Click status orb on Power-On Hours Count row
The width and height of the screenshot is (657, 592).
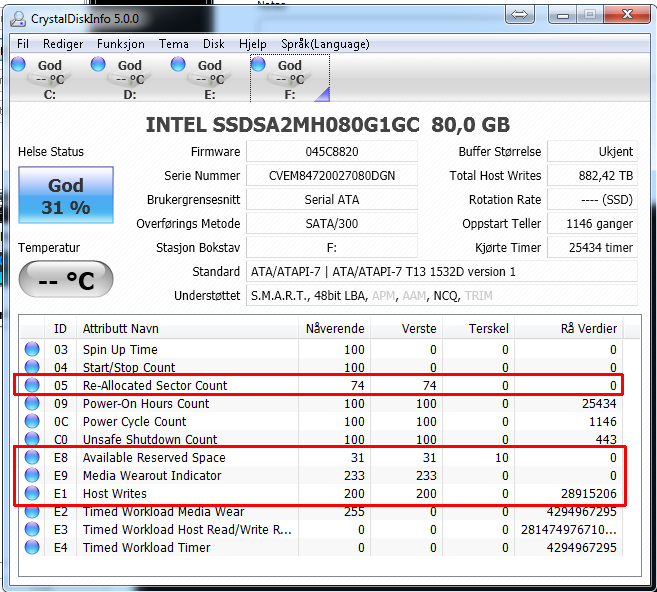point(32,403)
